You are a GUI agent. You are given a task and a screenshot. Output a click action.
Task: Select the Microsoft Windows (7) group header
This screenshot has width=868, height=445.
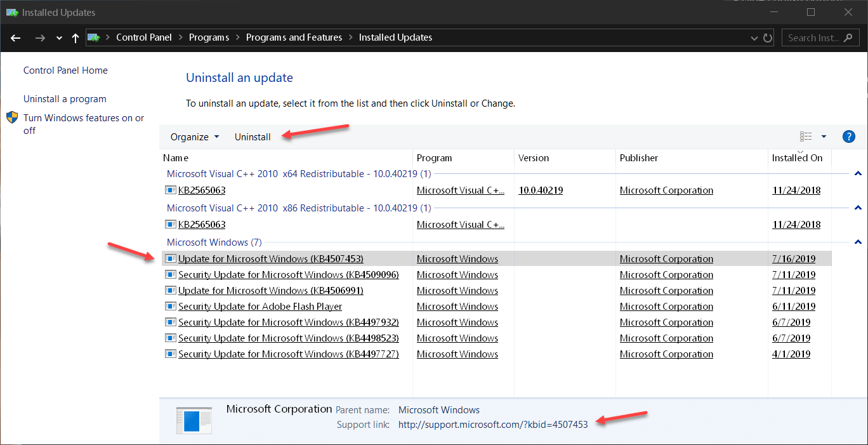[214, 242]
